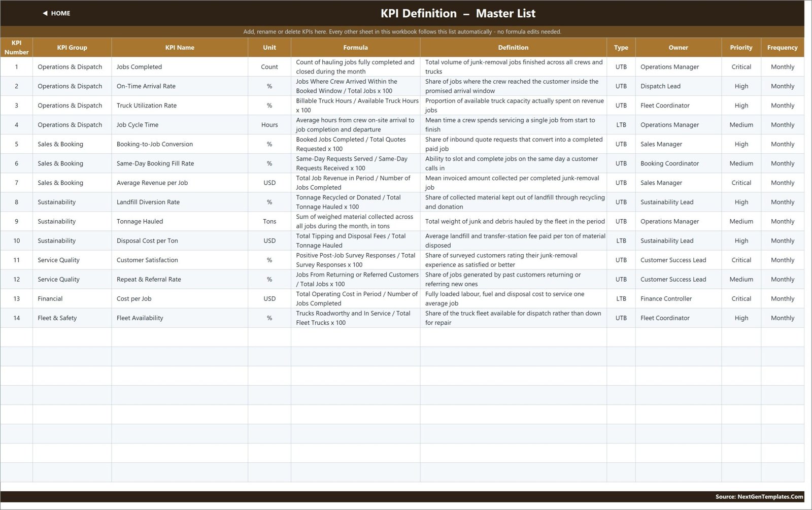Click the Jobs Completed KPI name cell
The height and width of the screenshot is (510, 812).
point(180,67)
